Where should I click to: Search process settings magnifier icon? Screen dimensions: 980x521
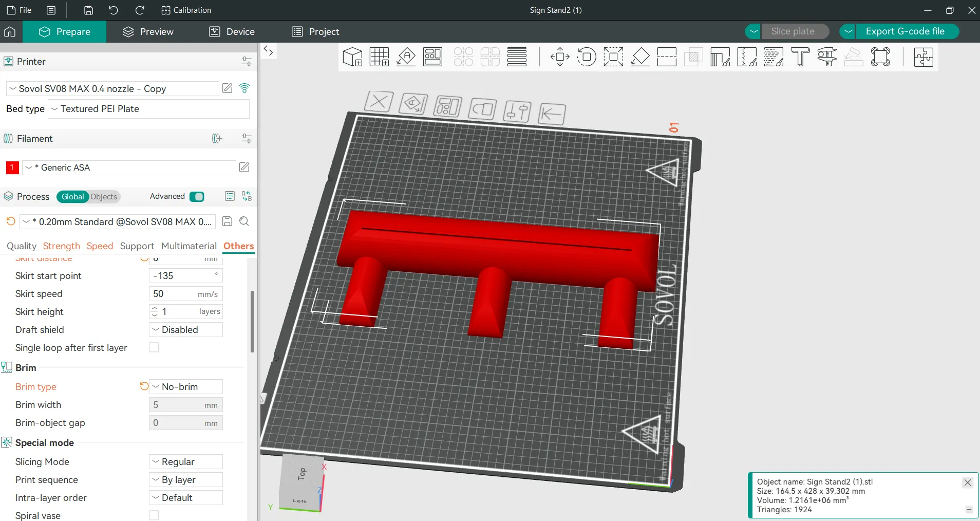244,221
